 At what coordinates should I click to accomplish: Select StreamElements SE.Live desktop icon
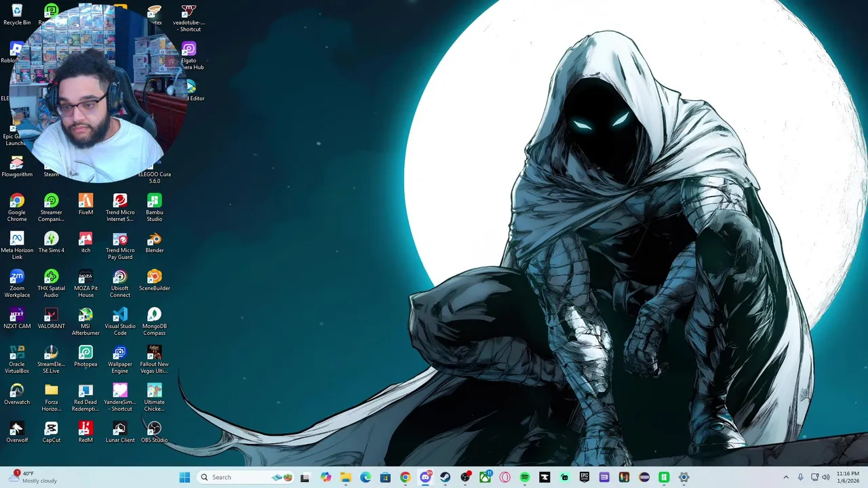point(51,359)
